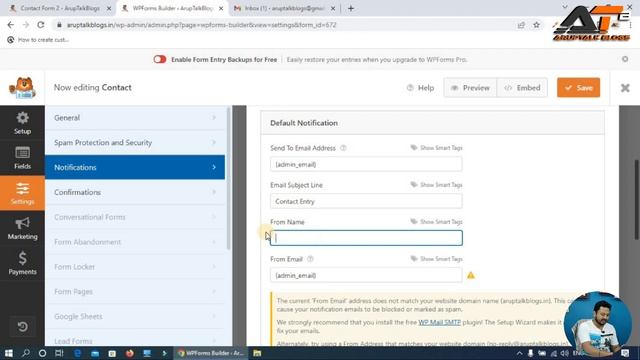Open the Windows Start menu
Screen dimensions: 640x360
[x=9, y=353]
